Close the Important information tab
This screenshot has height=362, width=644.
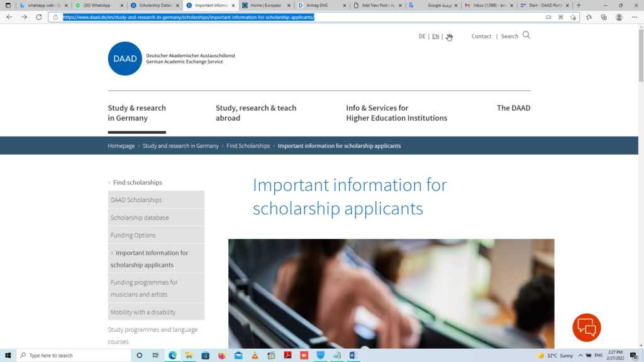click(233, 5)
